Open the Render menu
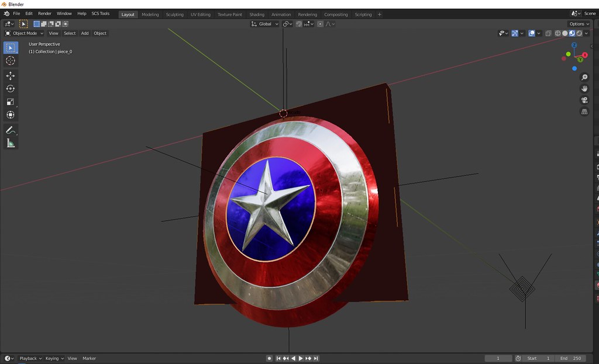The image size is (599, 364). [x=44, y=13]
